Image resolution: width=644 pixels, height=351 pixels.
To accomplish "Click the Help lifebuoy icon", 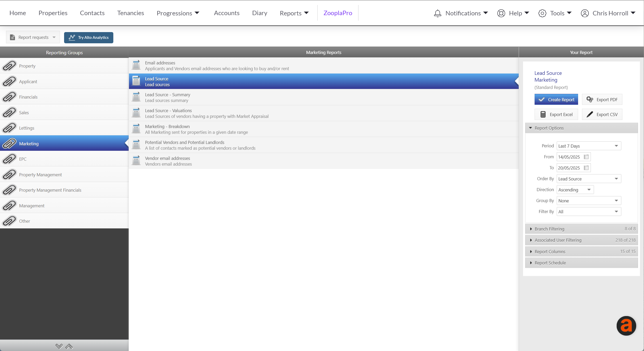I will [501, 13].
